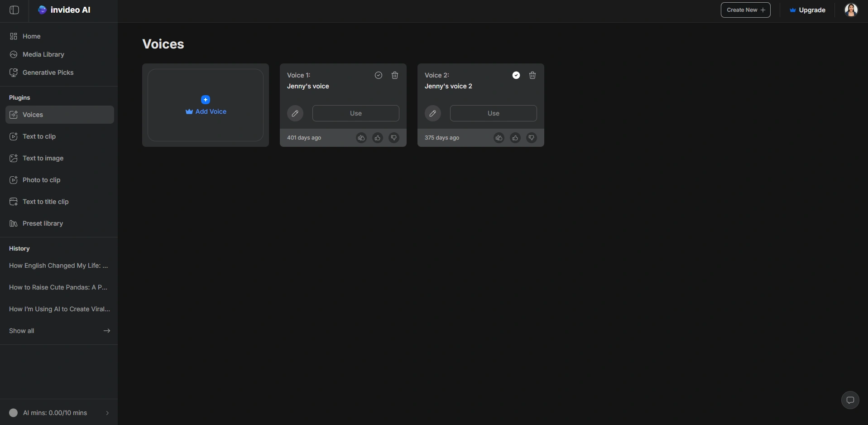This screenshot has width=868, height=425.
Task: Click the 'Jenny's voice 2' name text
Action: click(x=448, y=86)
